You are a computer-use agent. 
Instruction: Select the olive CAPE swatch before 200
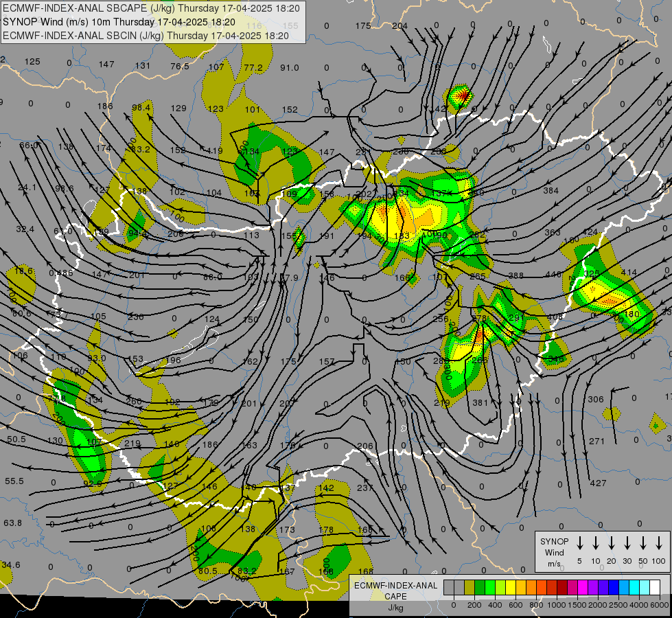470,587
